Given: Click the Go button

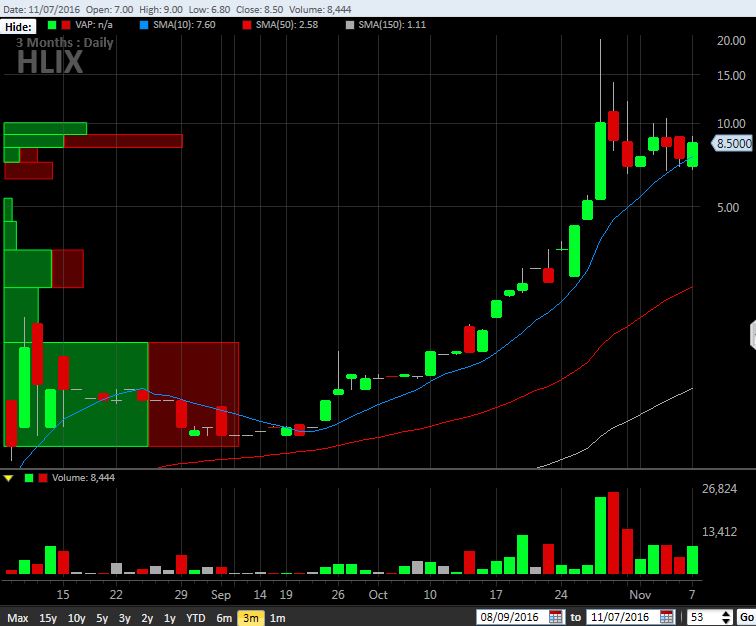Looking at the screenshot, I should 746,617.
